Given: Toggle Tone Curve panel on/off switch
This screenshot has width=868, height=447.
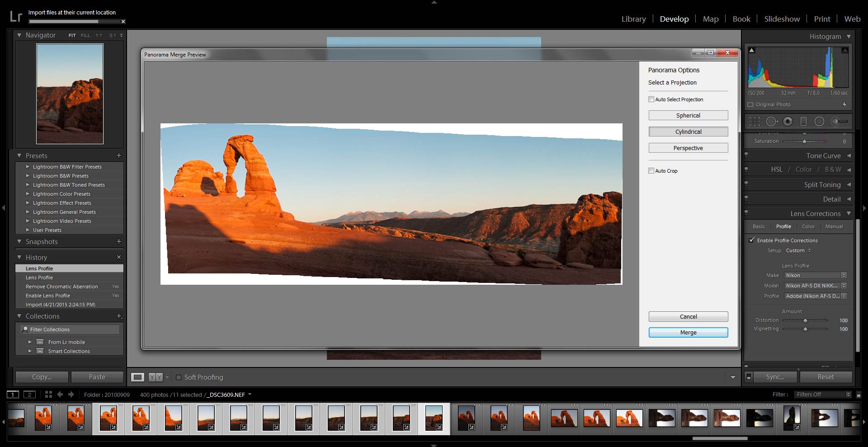Looking at the screenshot, I should (746, 155).
